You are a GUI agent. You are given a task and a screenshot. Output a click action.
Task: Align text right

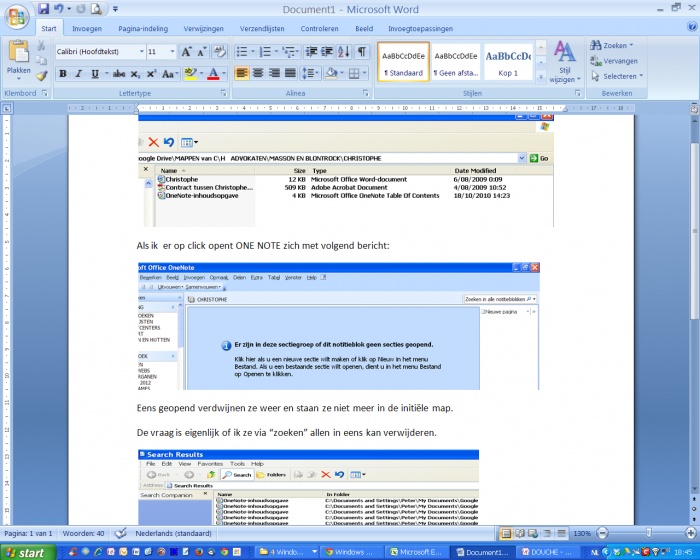(x=274, y=73)
